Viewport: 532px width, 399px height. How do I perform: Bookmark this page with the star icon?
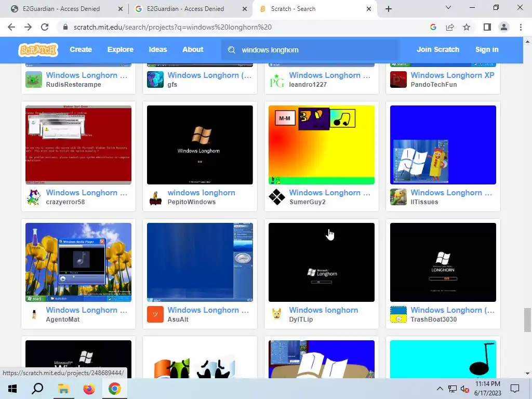pos(467,27)
